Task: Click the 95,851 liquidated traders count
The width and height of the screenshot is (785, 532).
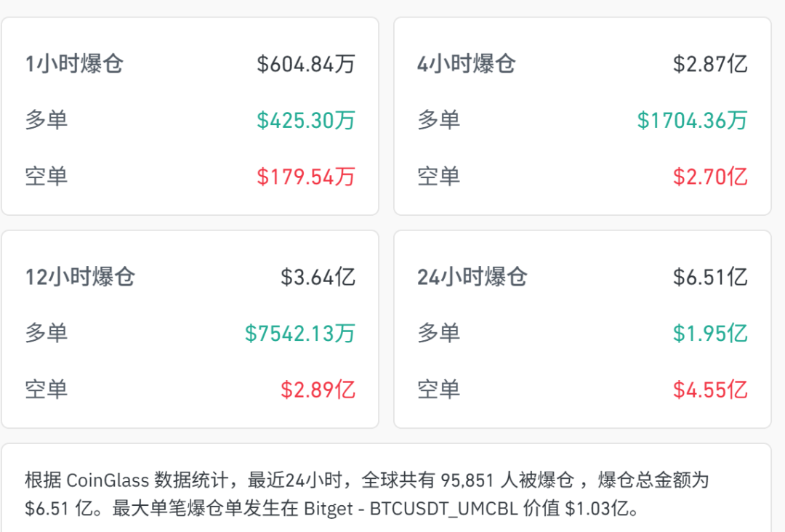Action: coord(467,480)
